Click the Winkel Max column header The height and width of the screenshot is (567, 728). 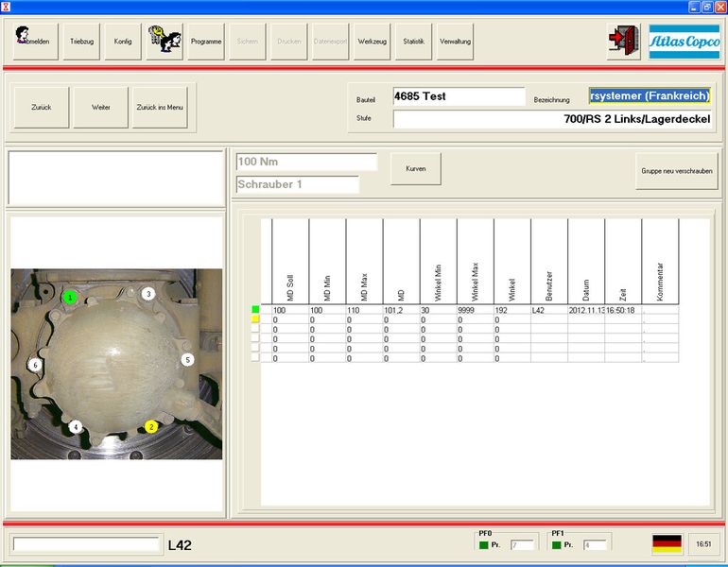point(476,262)
